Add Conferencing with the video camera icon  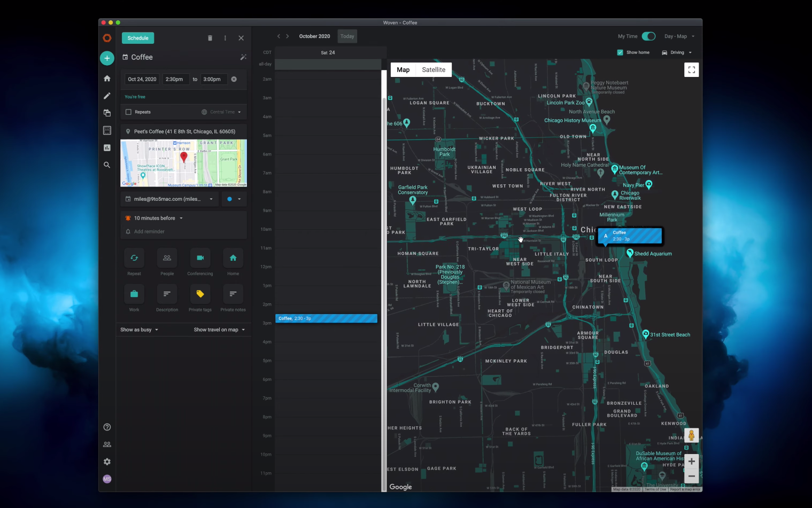coord(200,258)
